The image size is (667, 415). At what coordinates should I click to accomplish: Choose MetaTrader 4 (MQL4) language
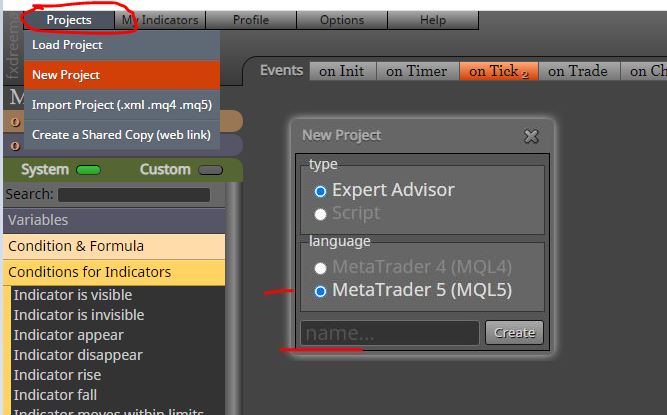point(320,268)
